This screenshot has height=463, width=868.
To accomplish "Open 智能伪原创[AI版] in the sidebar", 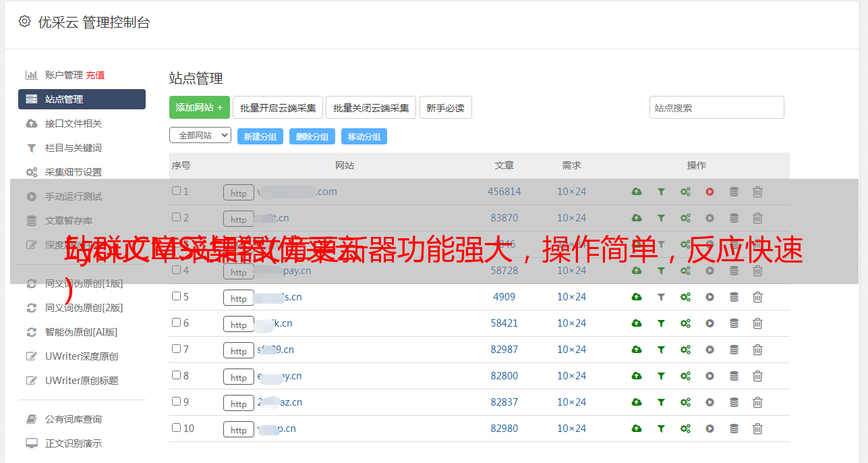I will [81, 332].
